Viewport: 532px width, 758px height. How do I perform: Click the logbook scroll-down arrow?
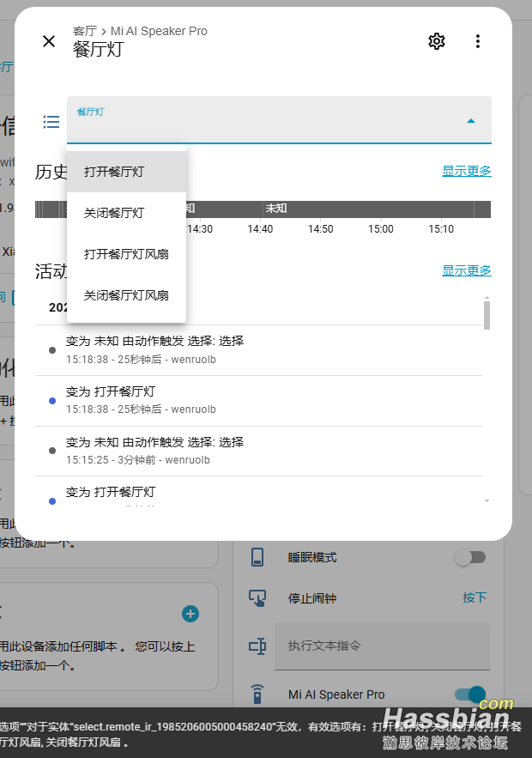(x=487, y=500)
